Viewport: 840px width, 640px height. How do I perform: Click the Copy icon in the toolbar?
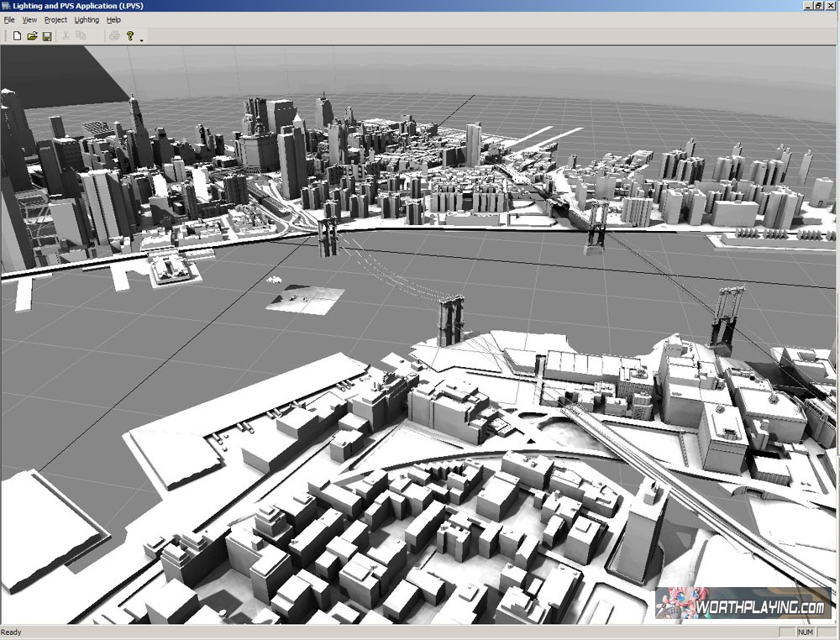click(x=81, y=36)
